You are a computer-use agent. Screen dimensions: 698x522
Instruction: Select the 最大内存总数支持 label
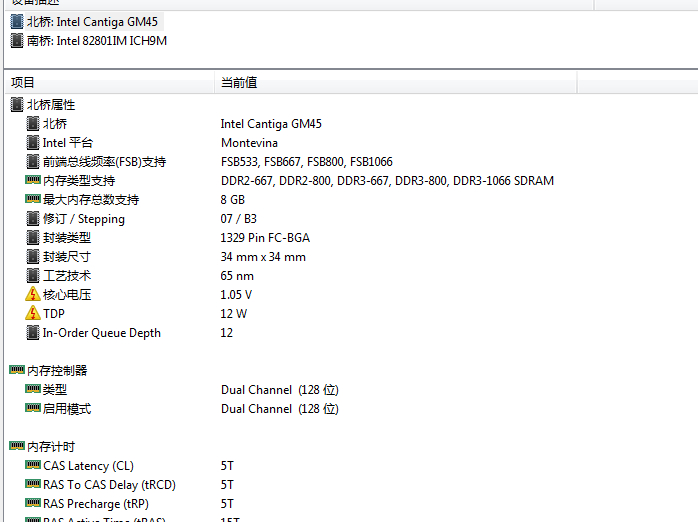click(91, 200)
